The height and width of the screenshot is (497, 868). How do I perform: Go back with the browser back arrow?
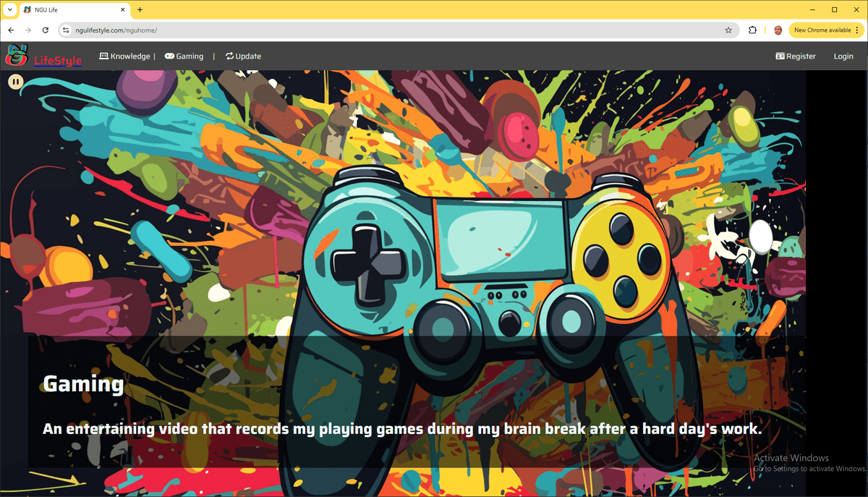point(11,30)
